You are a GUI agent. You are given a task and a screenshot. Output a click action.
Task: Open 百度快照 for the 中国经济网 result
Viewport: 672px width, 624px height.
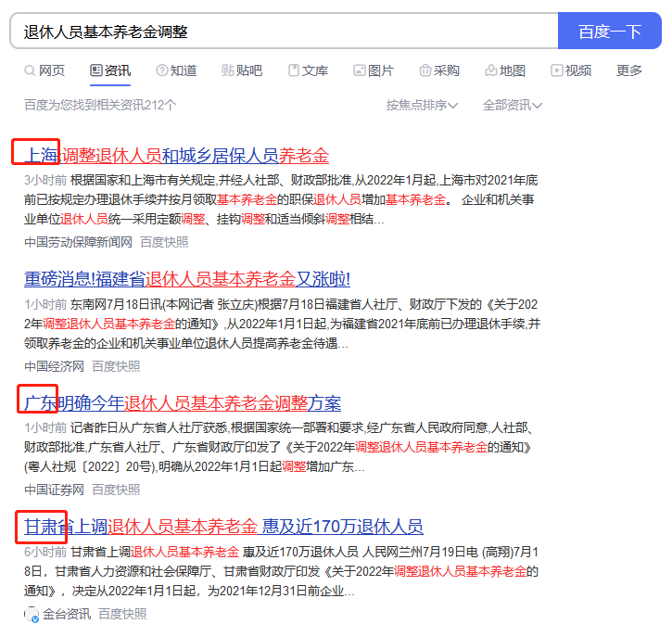(x=116, y=365)
